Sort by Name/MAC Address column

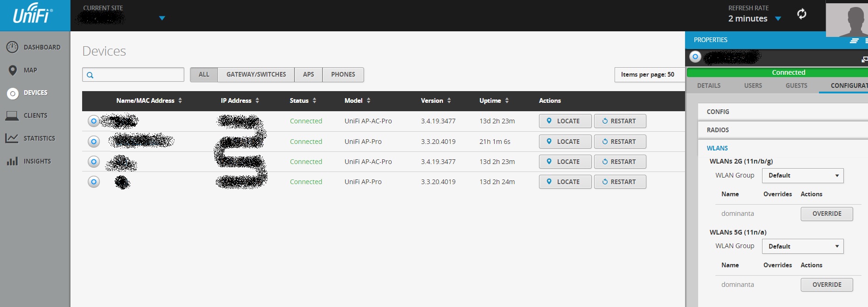pos(149,100)
